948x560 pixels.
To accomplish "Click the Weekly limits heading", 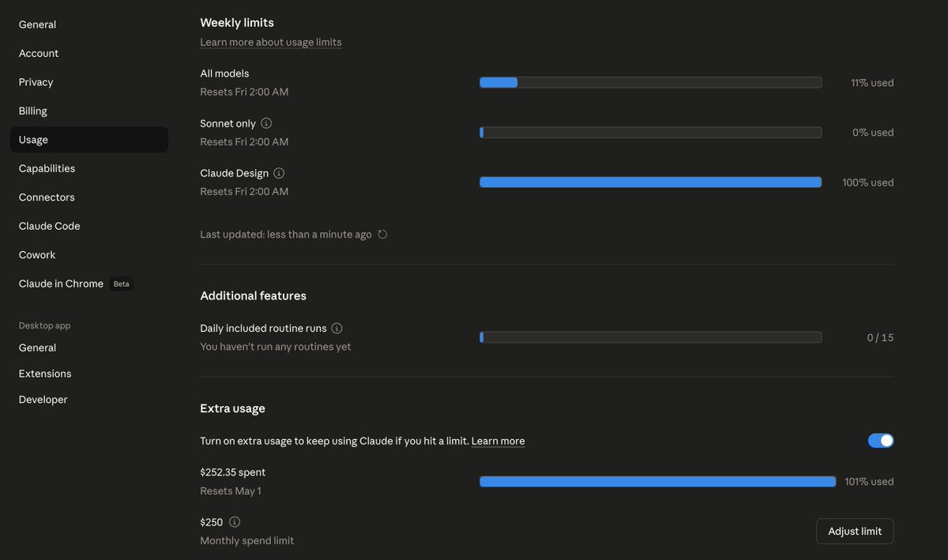I will point(237,23).
